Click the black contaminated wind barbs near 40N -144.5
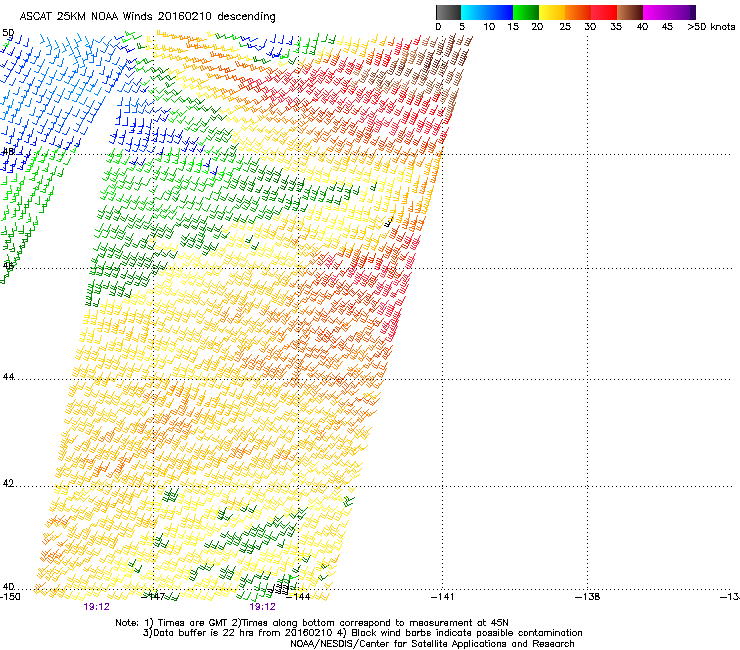Image resolution: width=740 pixels, height=650 pixels. (x=279, y=589)
